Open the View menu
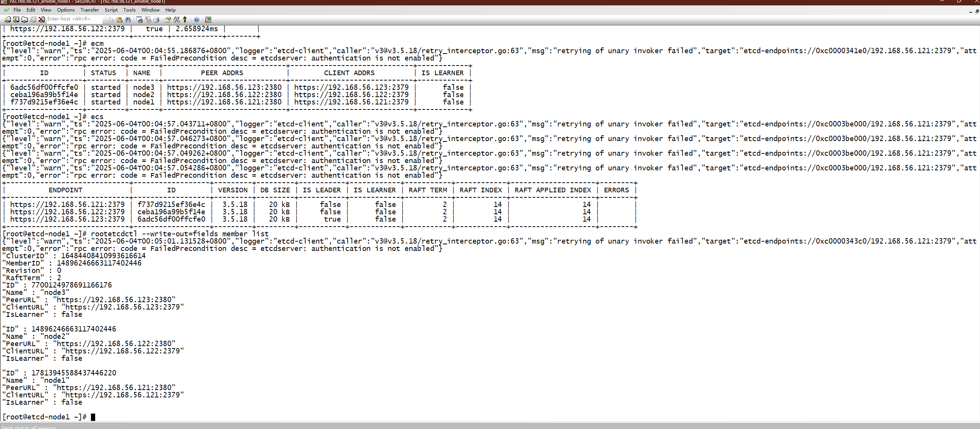This screenshot has width=980, height=429. click(x=46, y=10)
